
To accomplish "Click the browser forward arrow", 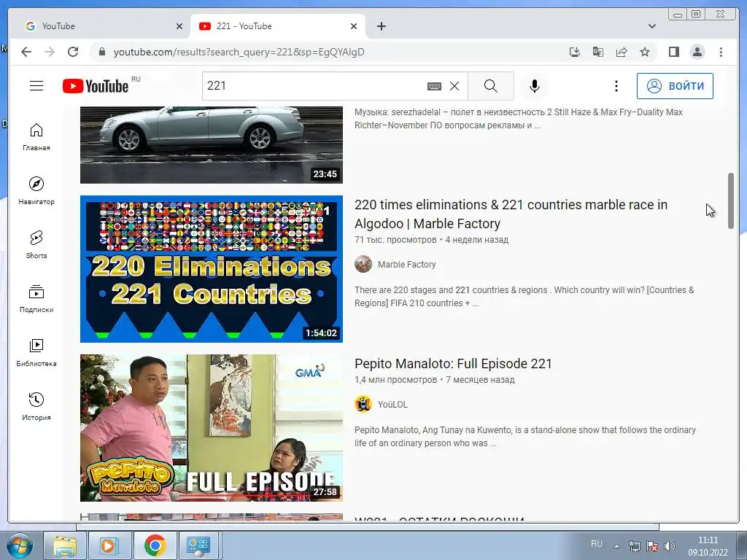I will [50, 52].
